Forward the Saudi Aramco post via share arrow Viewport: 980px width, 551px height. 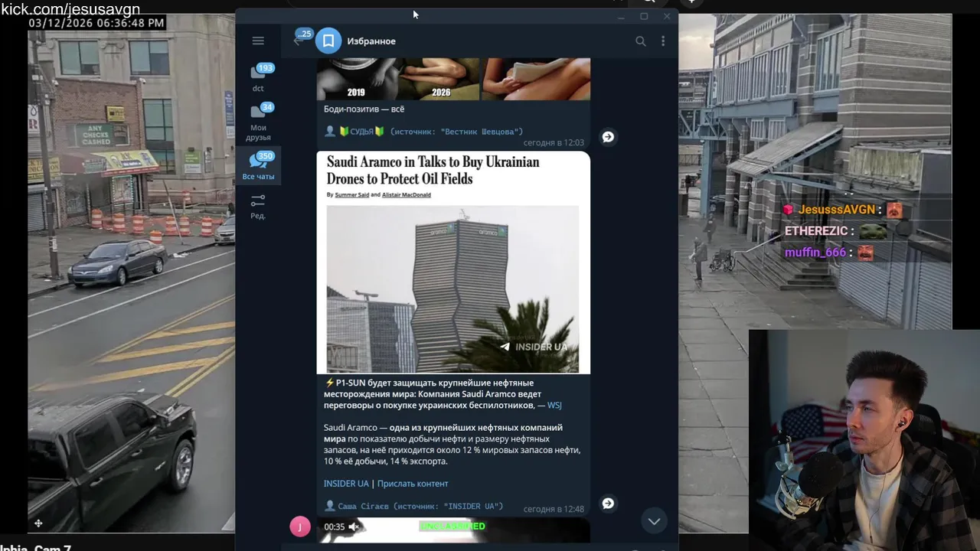pos(608,504)
